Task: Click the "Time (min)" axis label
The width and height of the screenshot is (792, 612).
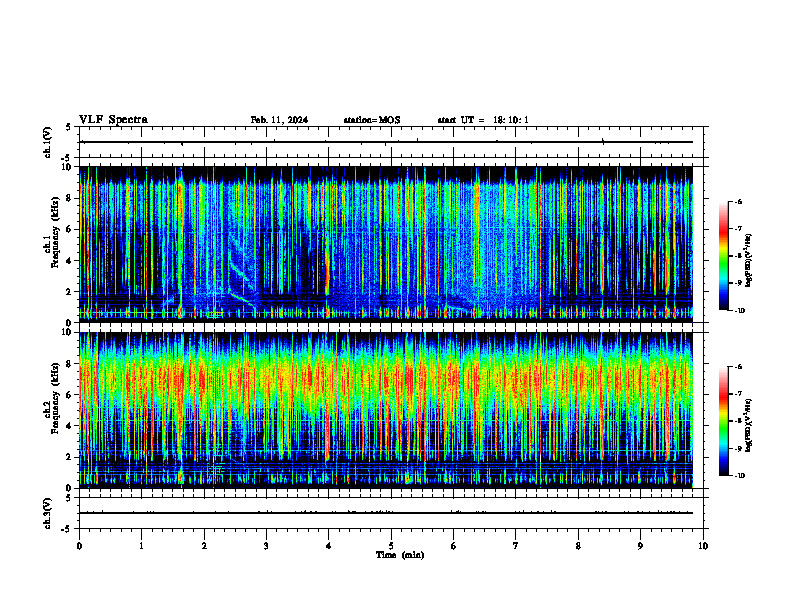Action: (x=400, y=555)
